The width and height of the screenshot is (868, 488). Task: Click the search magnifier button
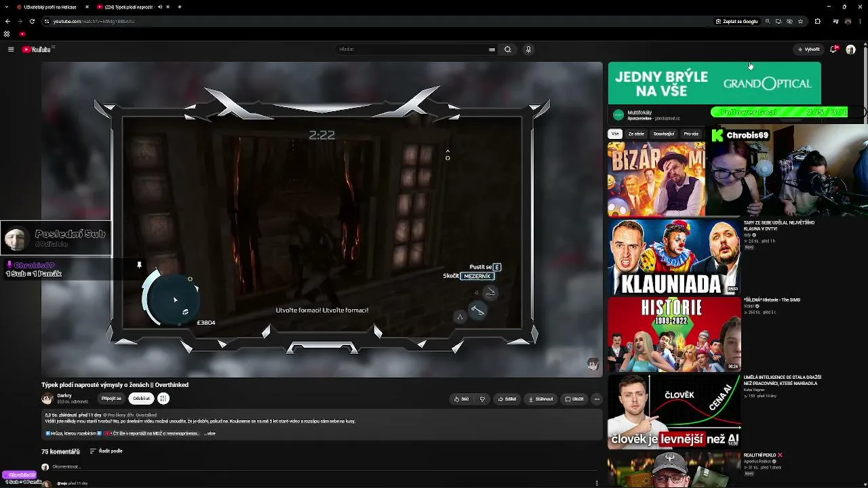pyautogui.click(x=507, y=49)
